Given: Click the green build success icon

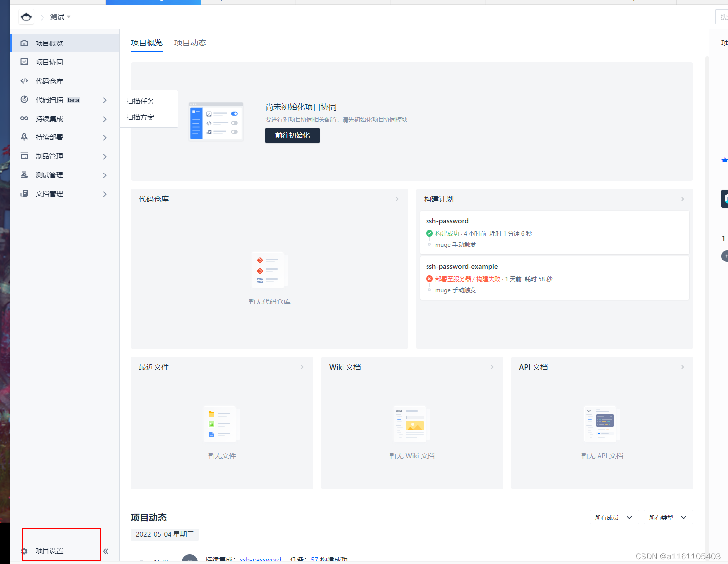Looking at the screenshot, I should pyautogui.click(x=429, y=233).
